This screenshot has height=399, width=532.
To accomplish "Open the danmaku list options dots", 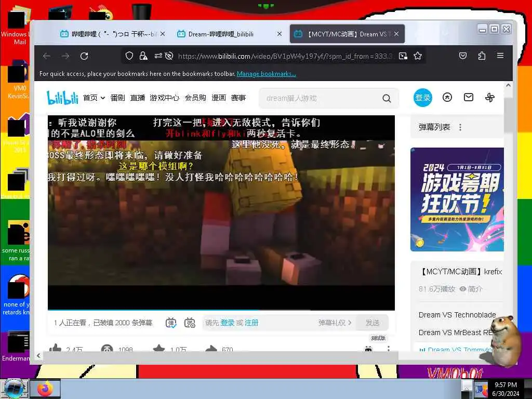I will pos(460,127).
